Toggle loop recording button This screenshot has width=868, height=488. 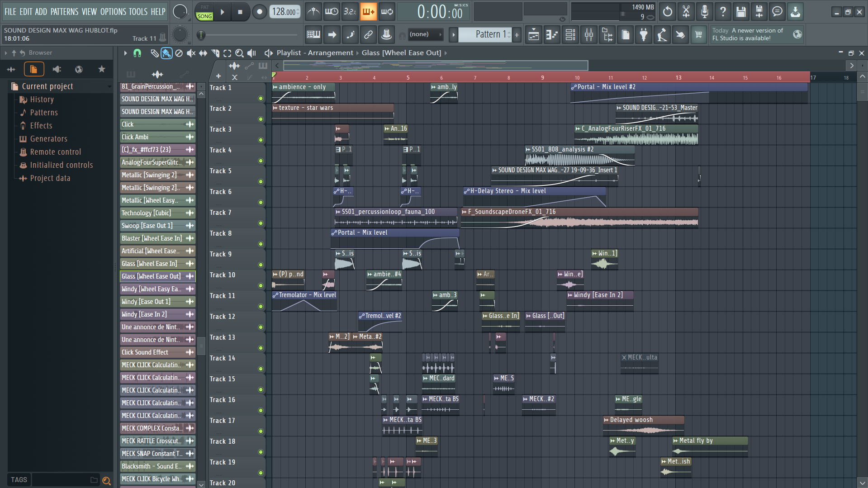tap(387, 12)
